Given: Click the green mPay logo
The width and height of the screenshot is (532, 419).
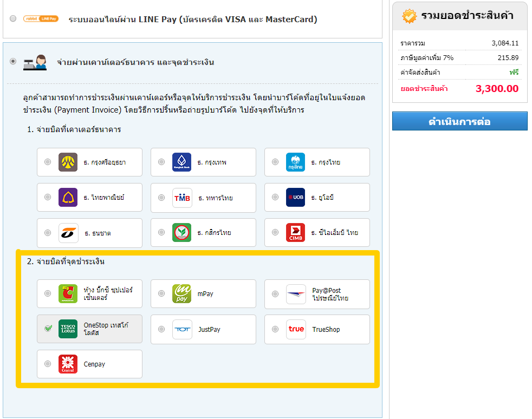Looking at the screenshot, I should 181,293.
